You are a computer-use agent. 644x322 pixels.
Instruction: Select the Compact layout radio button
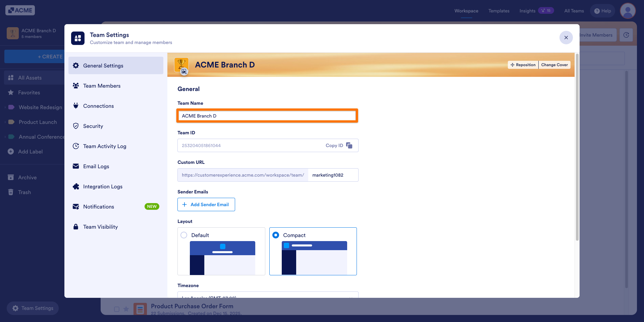point(276,235)
